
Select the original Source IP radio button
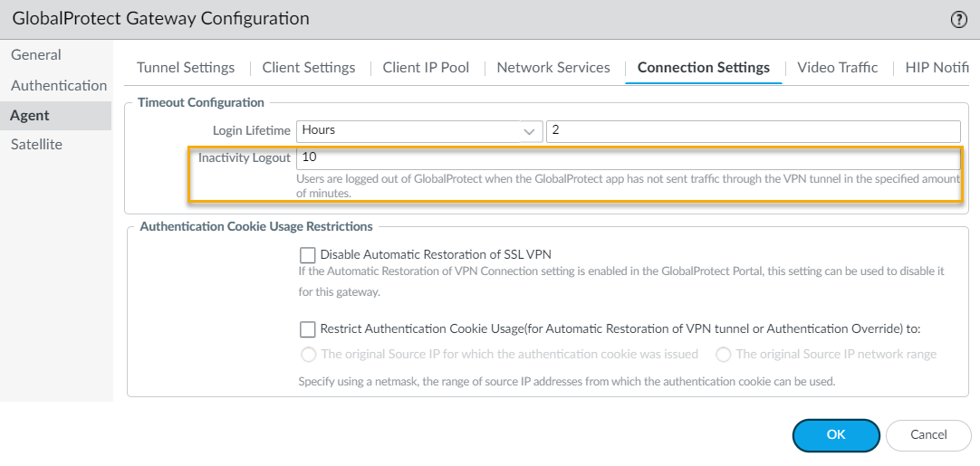click(308, 355)
